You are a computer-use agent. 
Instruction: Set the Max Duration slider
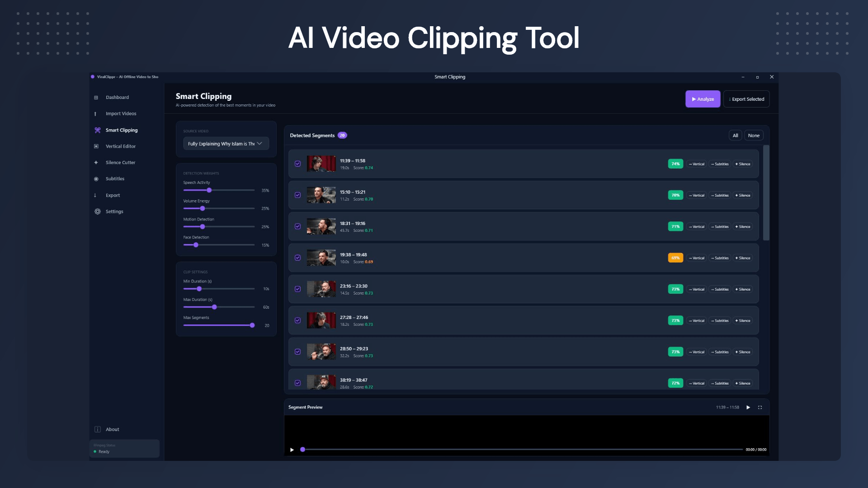pyautogui.click(x=219, y=307)
